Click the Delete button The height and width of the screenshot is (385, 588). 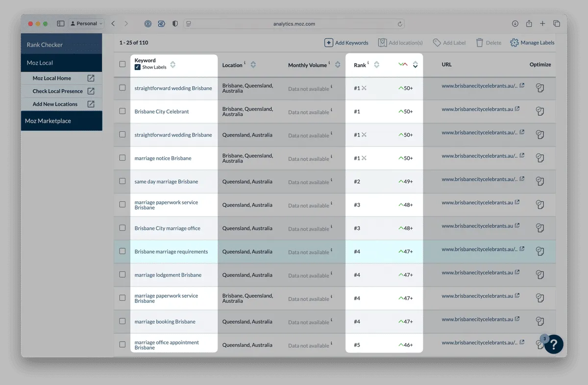489,43
